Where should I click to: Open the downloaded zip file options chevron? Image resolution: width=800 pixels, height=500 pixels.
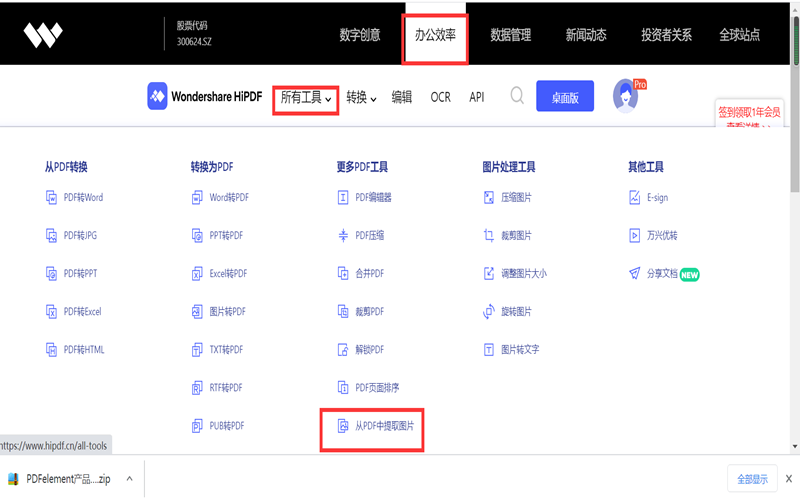(x=129, y=479)
